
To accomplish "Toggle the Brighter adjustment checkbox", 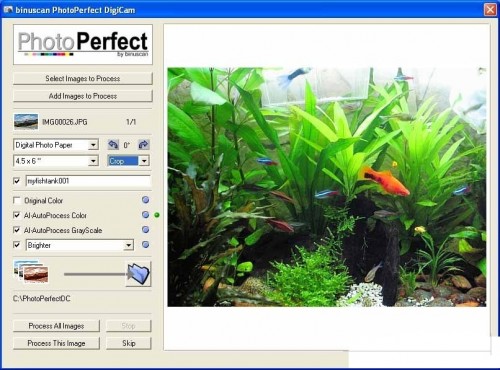I will coord(17,245).
